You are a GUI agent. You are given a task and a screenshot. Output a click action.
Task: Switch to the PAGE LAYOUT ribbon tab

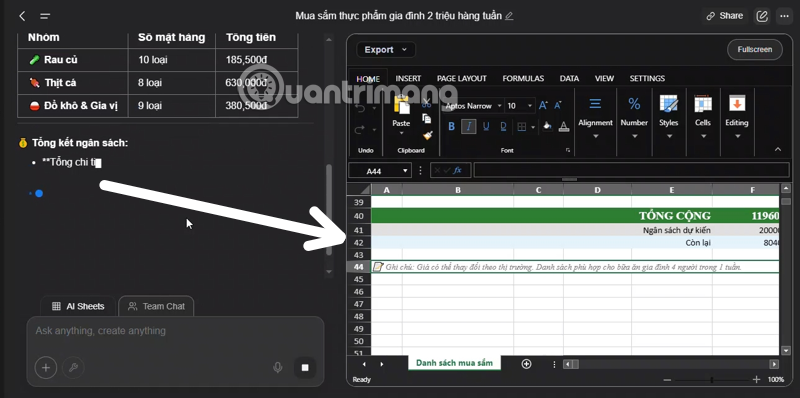[462, 79]
